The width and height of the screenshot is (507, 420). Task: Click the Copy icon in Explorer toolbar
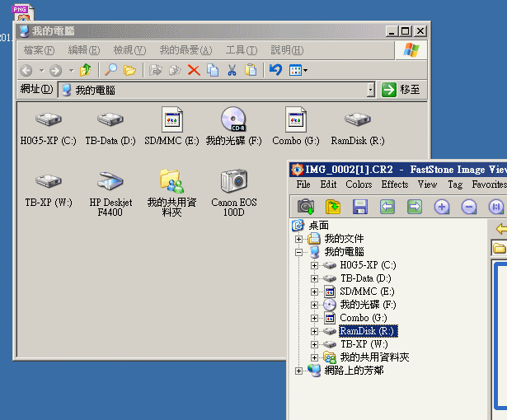213,70
